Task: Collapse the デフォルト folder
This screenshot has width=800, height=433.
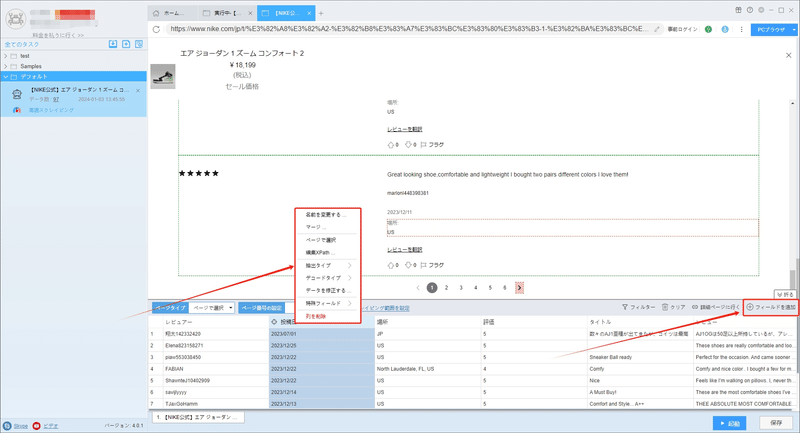Action: pos(6,77)
